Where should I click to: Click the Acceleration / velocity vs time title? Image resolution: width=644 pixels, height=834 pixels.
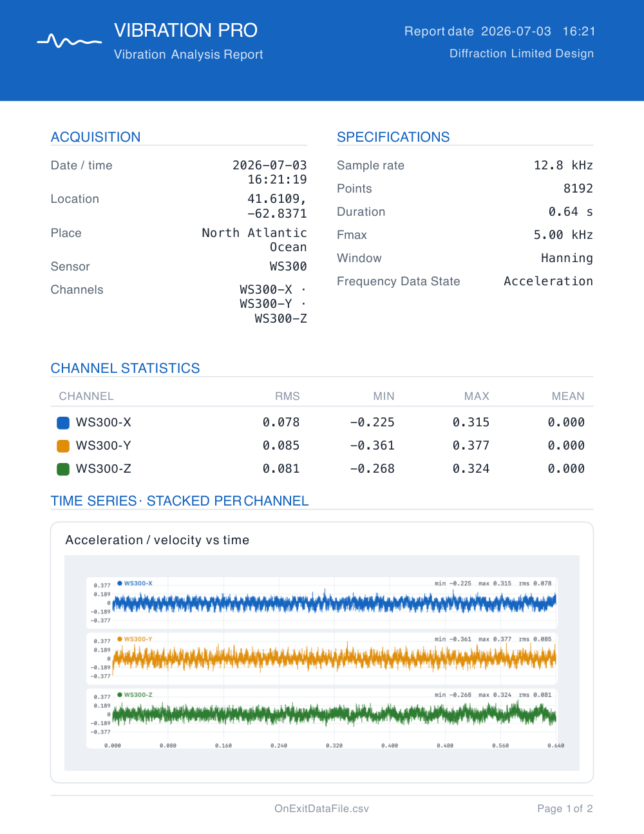pos(157,540)
